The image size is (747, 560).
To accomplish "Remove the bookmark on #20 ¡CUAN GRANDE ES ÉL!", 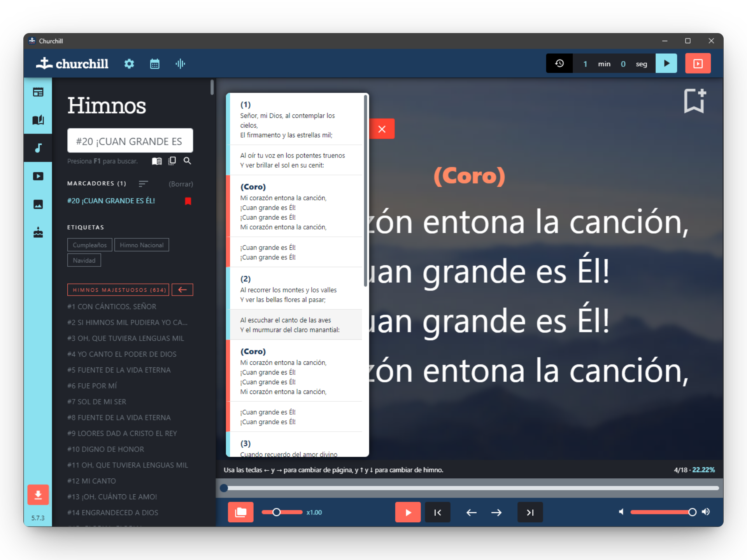I will click(x=188, y=201).
